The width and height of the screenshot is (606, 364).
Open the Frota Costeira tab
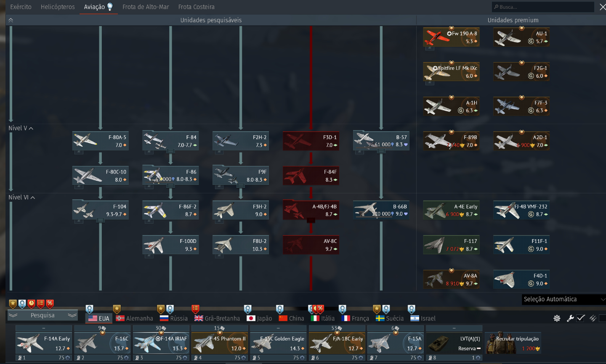tap(197, 7)
